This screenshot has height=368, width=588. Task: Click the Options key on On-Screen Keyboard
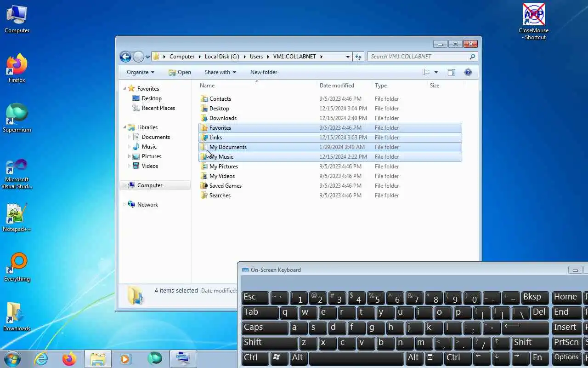pyautogui.click(x=566, y=358)
